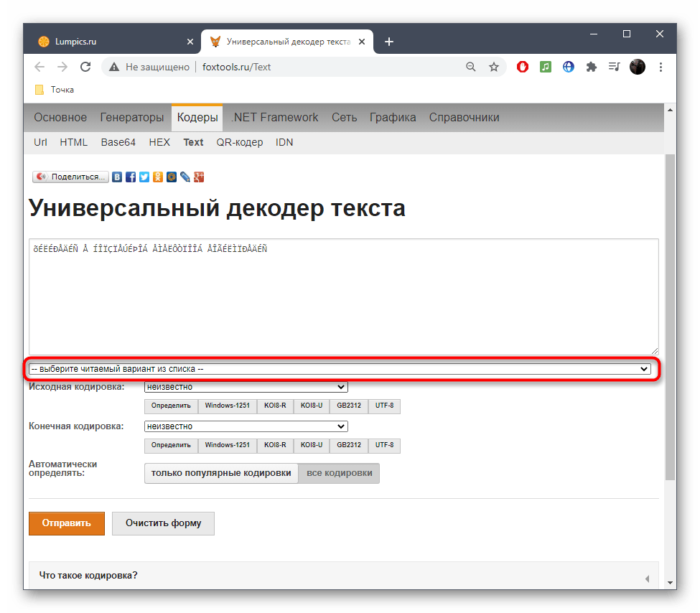Share via the Google Plus icon
The height and width of the screenshot is (613, 700).
[x=200, y=177]
